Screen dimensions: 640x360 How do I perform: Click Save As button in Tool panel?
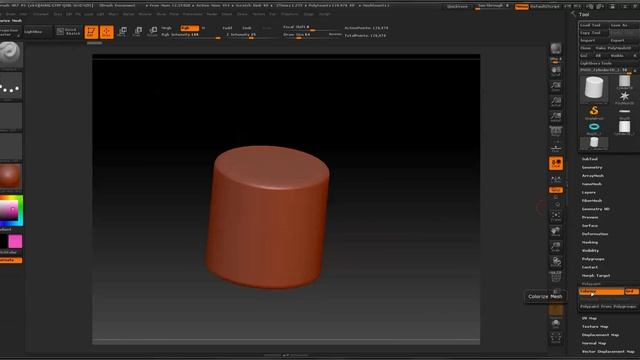(624, 25)
